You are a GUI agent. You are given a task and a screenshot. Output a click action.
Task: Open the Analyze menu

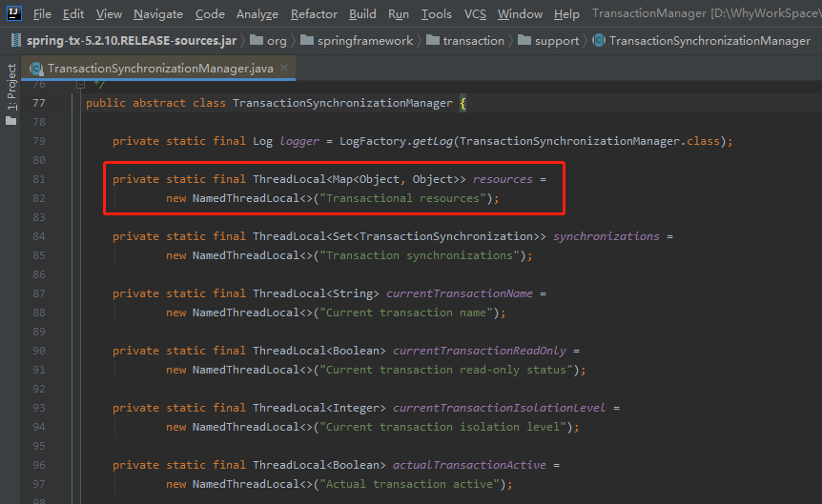point(257,14)
